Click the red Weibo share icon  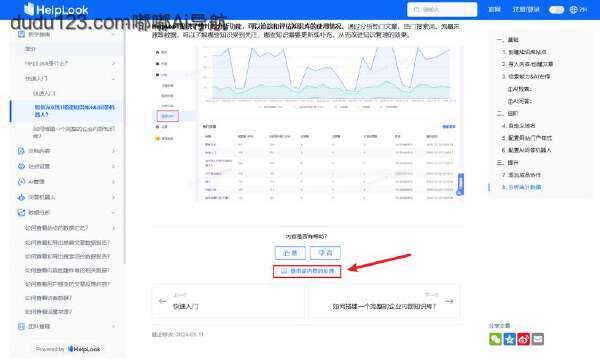(x=523, y=339)
